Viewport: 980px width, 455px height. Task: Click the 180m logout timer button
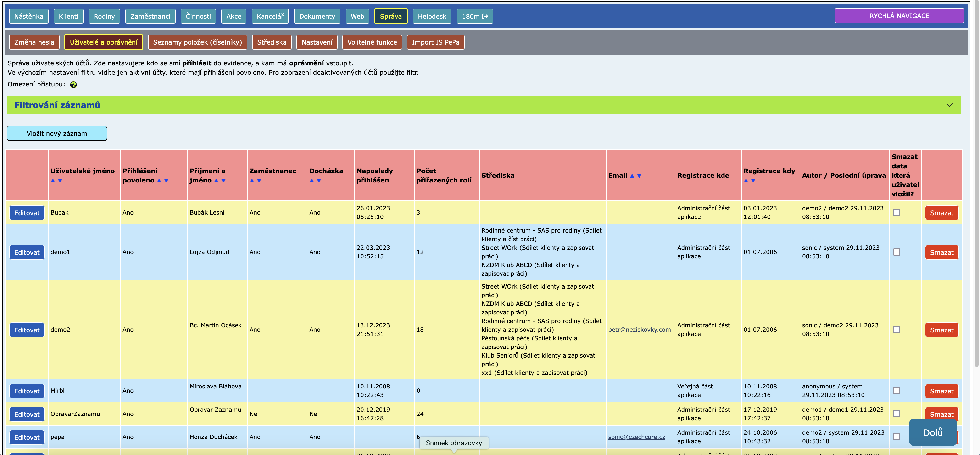tap(474, 16)
